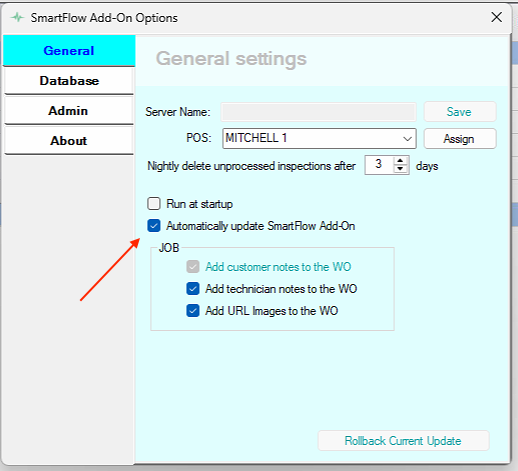Image resolution: width=518 pixels, height=471 pixels.
Task: Decrease nightly delete days with down arrow
Action: pos(400,169)
